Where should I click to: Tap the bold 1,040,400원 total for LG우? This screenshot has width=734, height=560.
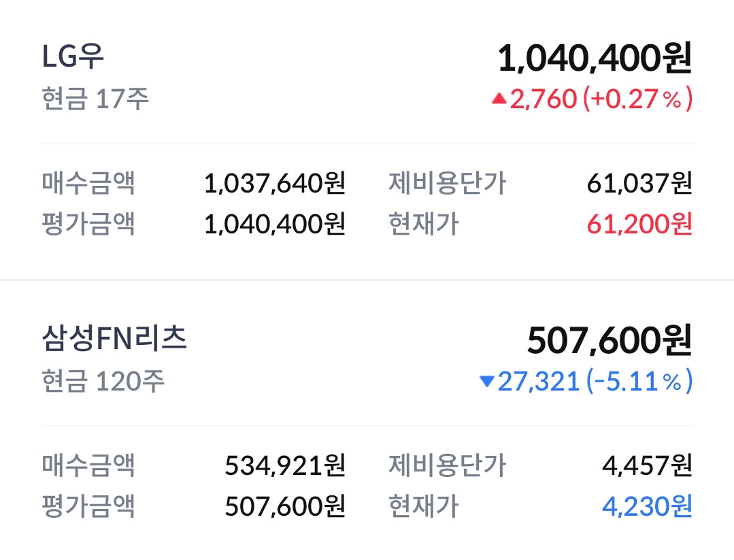click(x=595, y=59)
